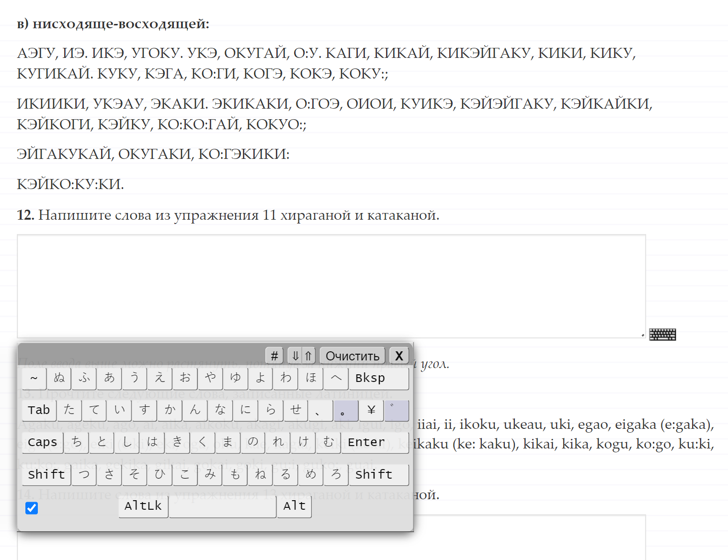
Task: Tap the さ hiragana key
Action: point(110,474)
